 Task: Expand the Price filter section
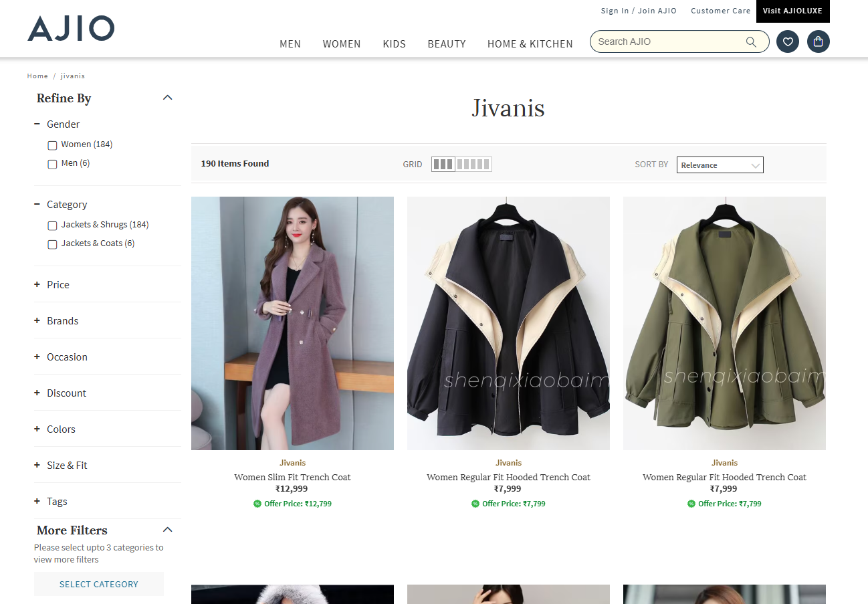pyautogui.click(x=58, y=285)
